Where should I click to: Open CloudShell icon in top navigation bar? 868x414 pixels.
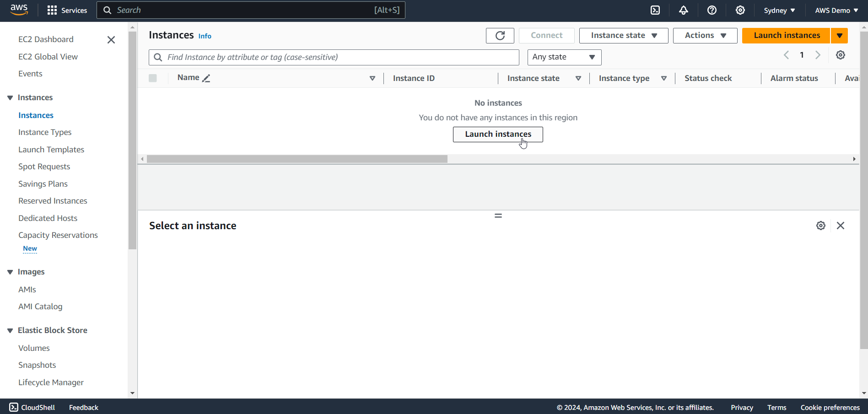point(655,10)
